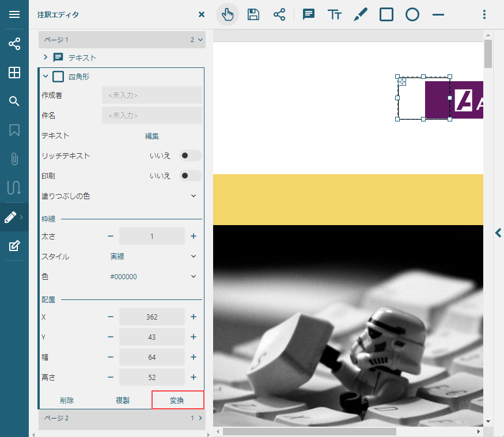Select the ink pen drawing tool
Viewport: 504px width, 437px height.
click(361, 14)
